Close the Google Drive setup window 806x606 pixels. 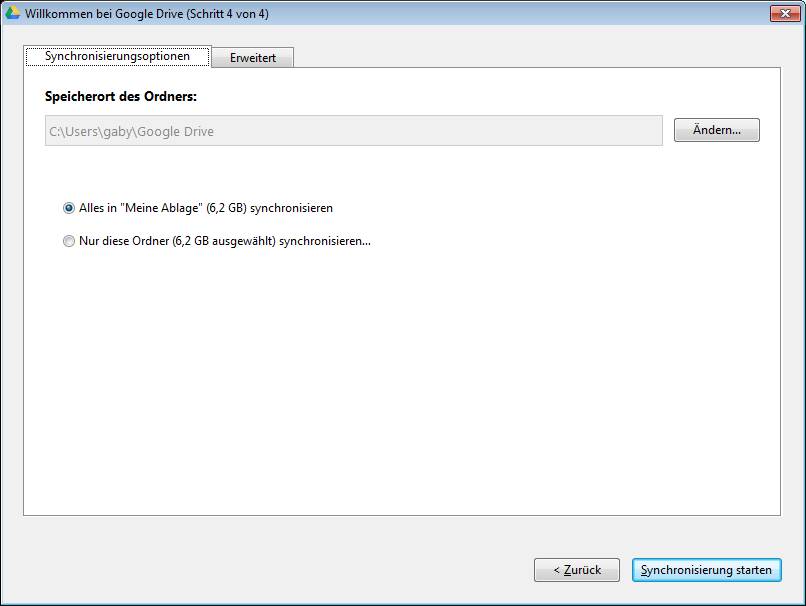784,14
